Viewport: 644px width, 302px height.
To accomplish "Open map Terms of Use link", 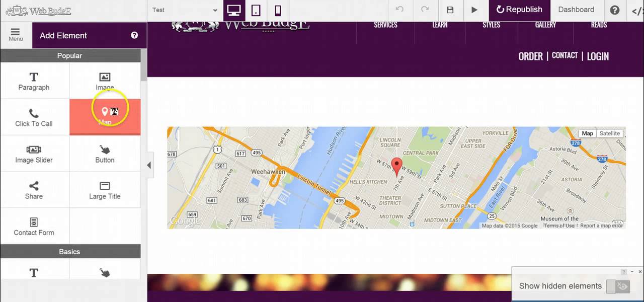I will [x=559, y=226].
